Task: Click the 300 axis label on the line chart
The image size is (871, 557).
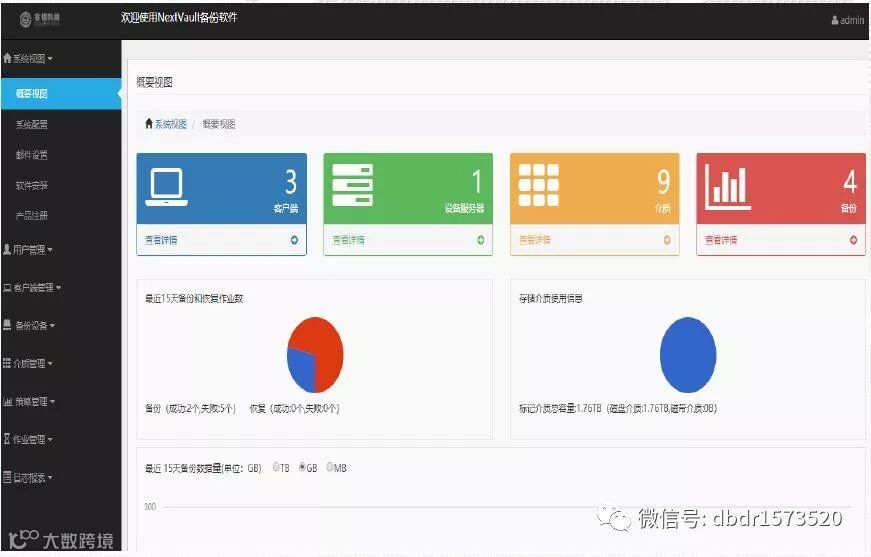Action: point(150,506)
